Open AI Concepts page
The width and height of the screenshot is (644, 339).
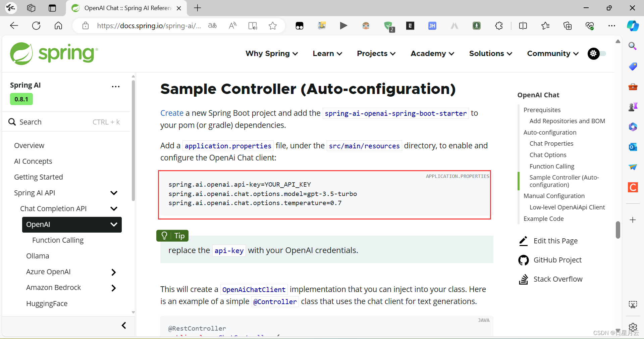[33, 161]
